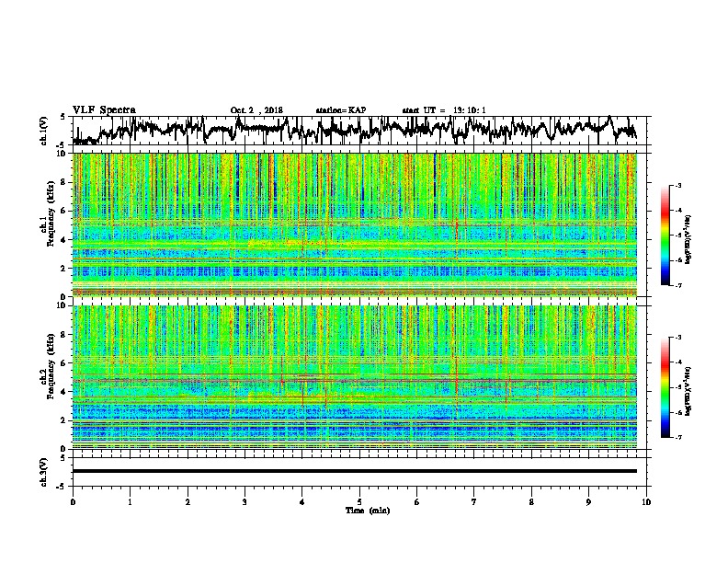Click the time axis tick label "4"
Image resolution: width=728 pixels, height=563 pixels.
click(x=302, y=502)
